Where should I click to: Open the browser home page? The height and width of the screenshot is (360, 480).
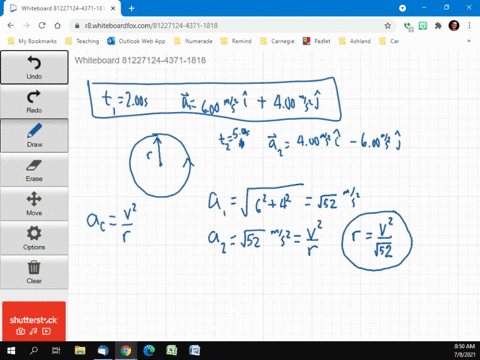click(57, 26)
